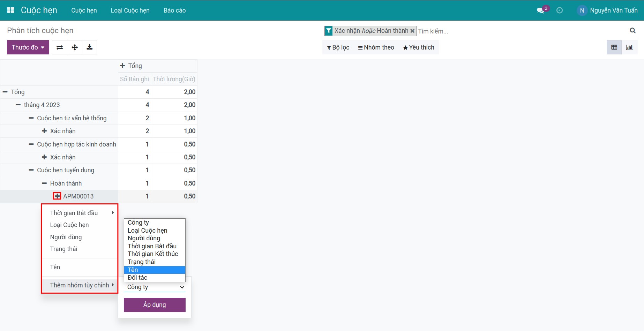
Task: Choose Tên in group popup menu
Action: [x=80, y=267]
